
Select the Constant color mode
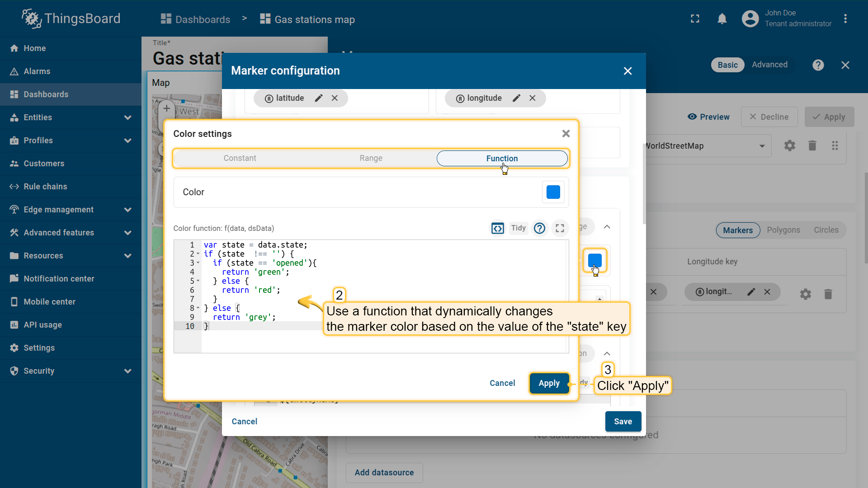pyautogui.click(x=240, y=158)
